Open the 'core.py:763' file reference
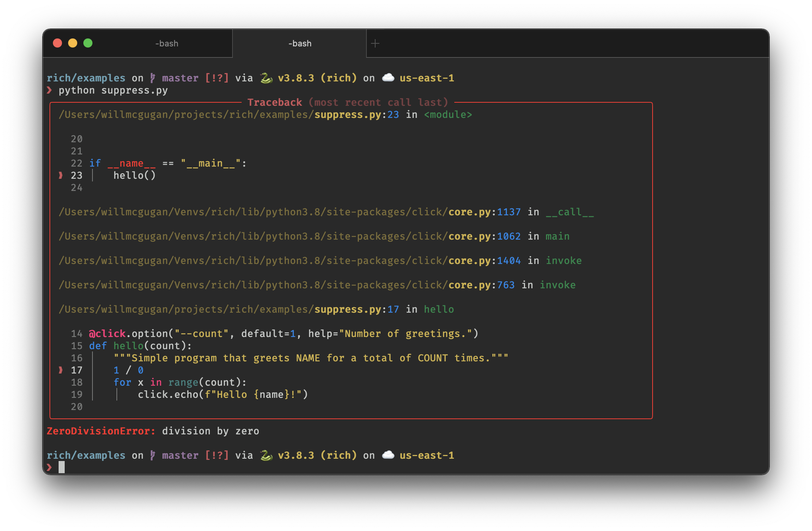The image size is (812, 531). pyautogui.click(x=481, y=285)
